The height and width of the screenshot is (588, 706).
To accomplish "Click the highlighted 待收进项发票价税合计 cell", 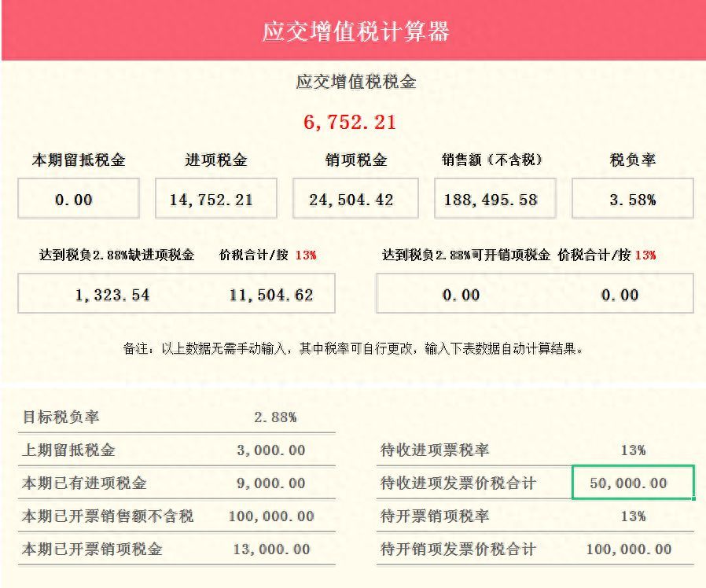I will pyautogui.click(x=632, y=483).
